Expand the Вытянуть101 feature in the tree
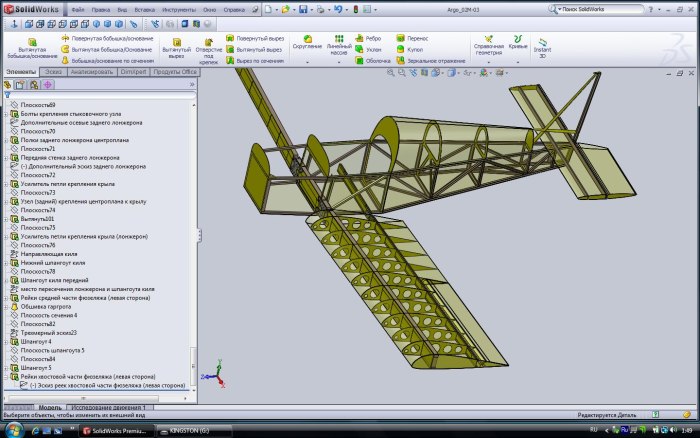Image resolution: width=700 pixels, height=438 pixels. [x=4, y=219]
